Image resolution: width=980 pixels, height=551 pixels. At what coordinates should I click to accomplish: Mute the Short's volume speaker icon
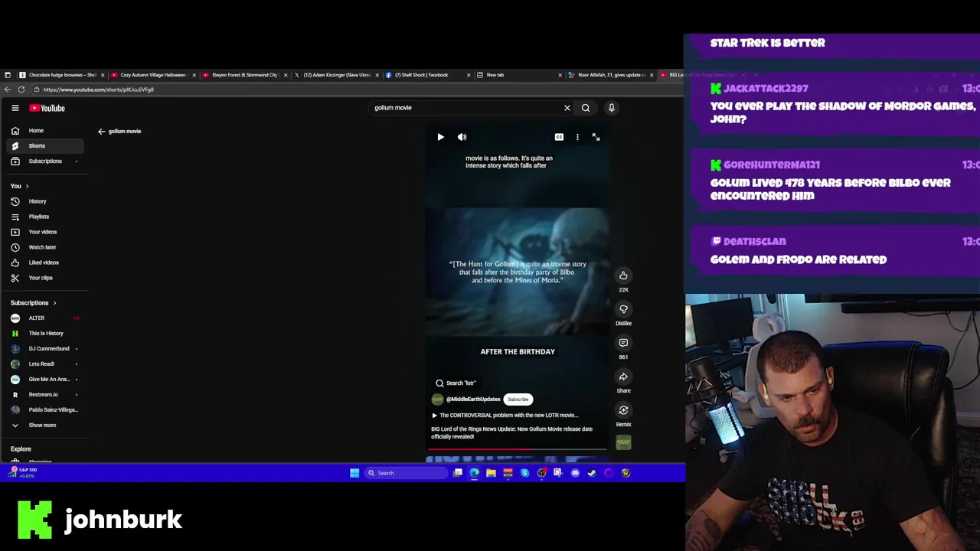pyautogui.click(x=462, y=137)
